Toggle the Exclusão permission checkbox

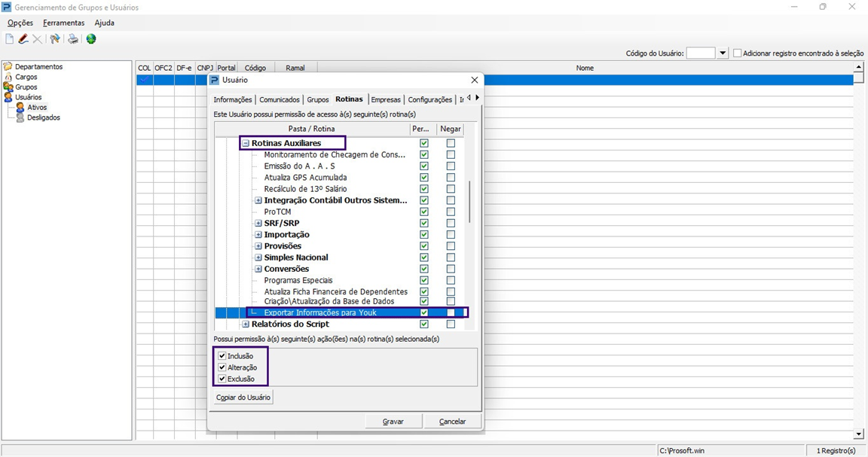pos(222,379)
